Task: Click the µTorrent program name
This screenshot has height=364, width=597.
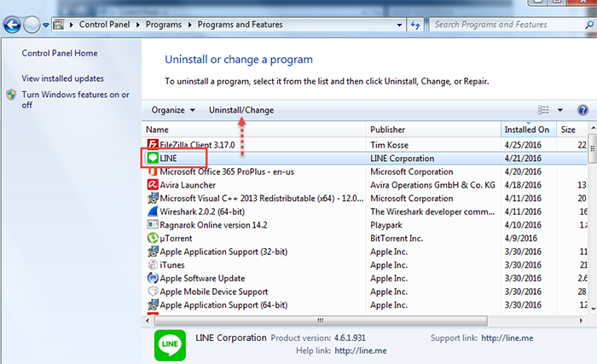Action: click(x=176, y=239)
